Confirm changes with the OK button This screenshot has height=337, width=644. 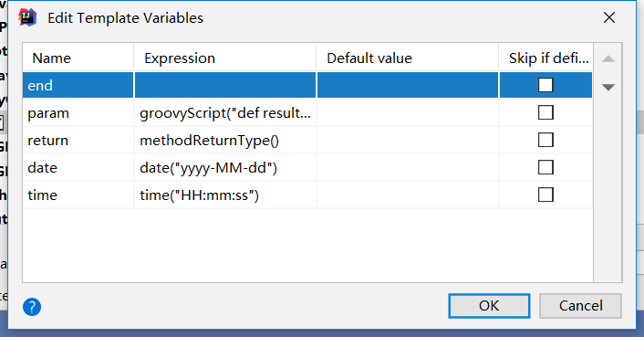point(489,306)
